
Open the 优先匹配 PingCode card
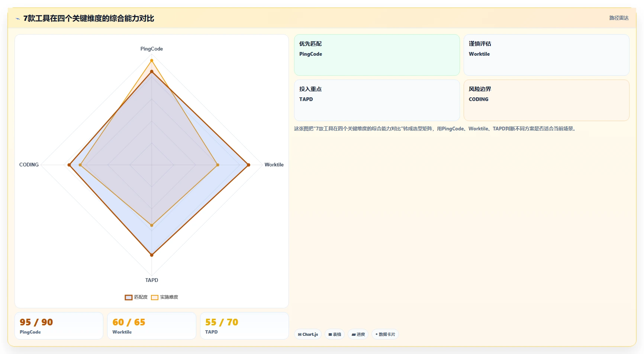click(377, 55)
